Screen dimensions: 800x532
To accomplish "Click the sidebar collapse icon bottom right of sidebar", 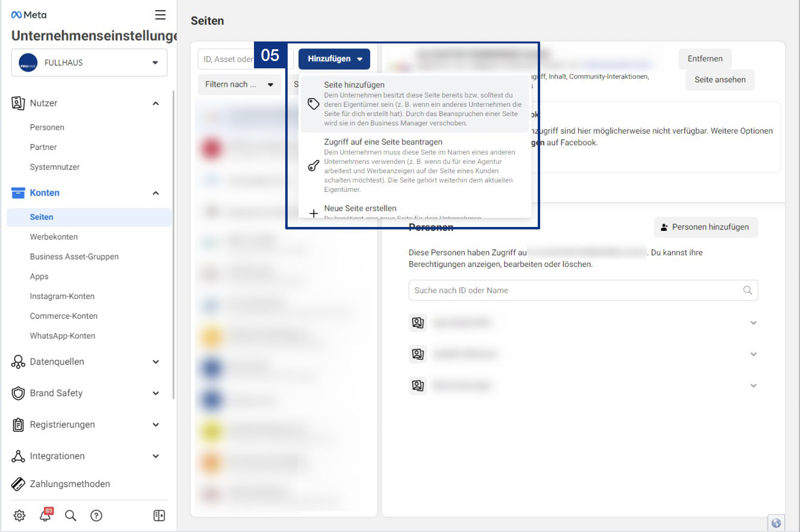I will coord(159,515).
